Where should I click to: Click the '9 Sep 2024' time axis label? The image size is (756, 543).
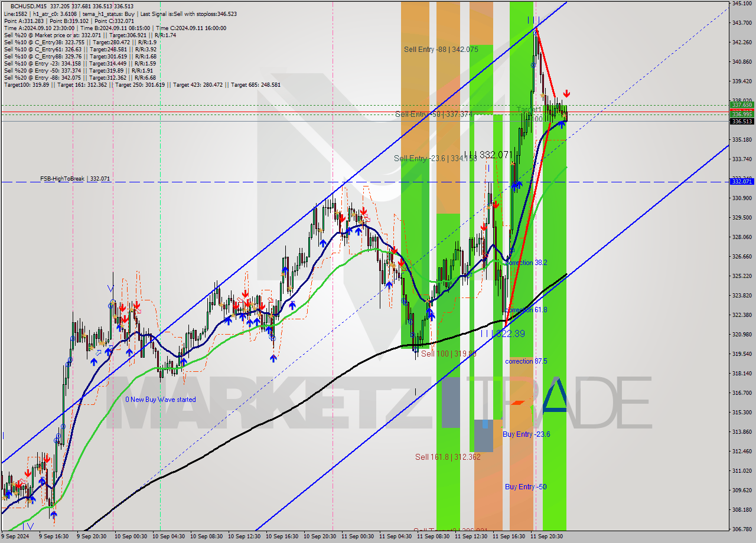(x=14, y=537)
